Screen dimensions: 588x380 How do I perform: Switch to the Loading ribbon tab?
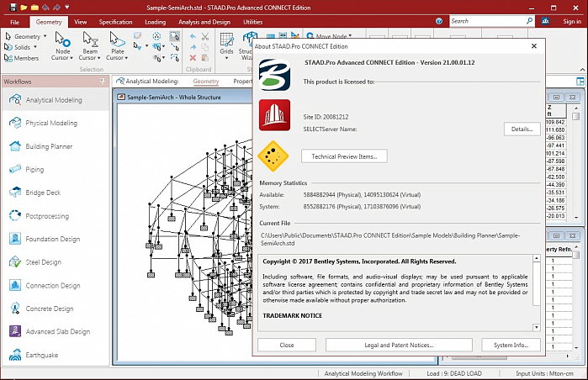click(x=155, y=22)
